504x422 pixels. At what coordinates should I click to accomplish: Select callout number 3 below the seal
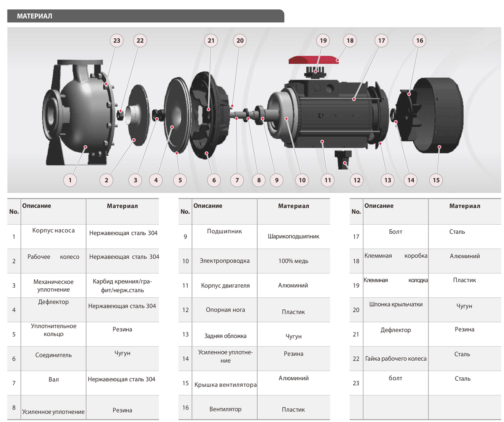(135, 180)
